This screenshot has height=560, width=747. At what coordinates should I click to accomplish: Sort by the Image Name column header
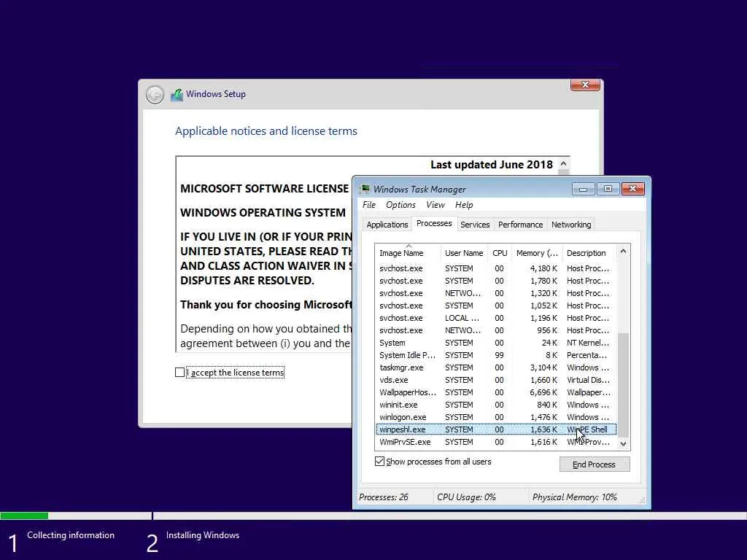(409, 253)
